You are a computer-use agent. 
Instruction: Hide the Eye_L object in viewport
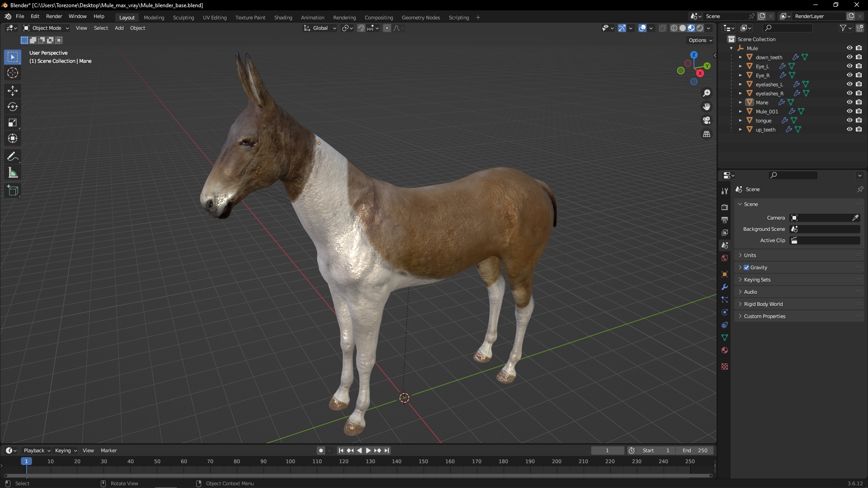tap(849, 66)
